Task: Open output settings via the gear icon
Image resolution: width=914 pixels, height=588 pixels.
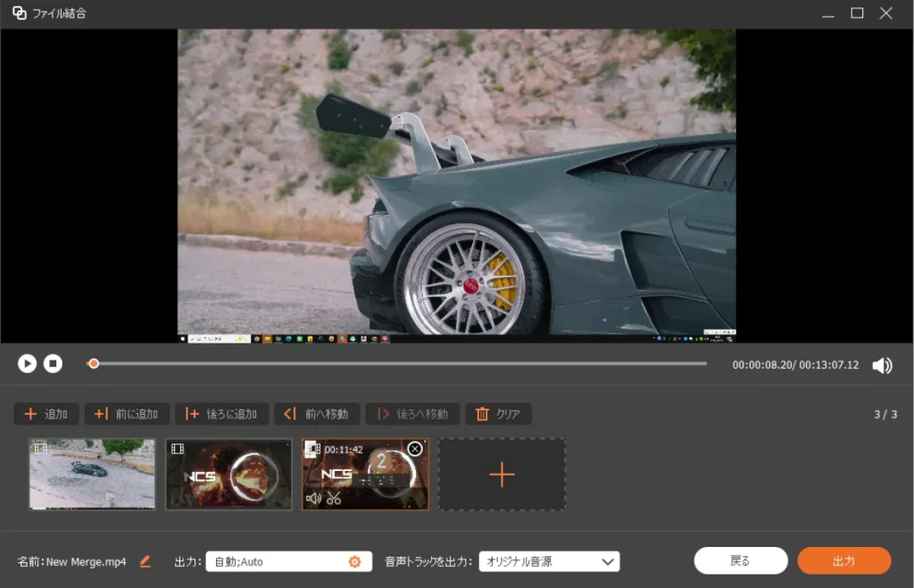Action: click(x=354, y=561)
